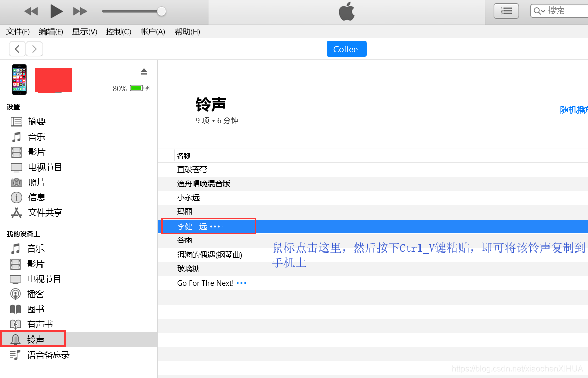Click the battery status icon
588x378 pixels.
click(137, 88)
